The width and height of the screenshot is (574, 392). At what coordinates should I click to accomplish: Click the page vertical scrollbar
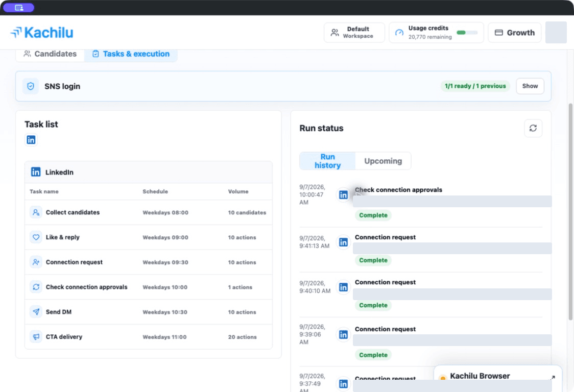click(x=570, y=212)
